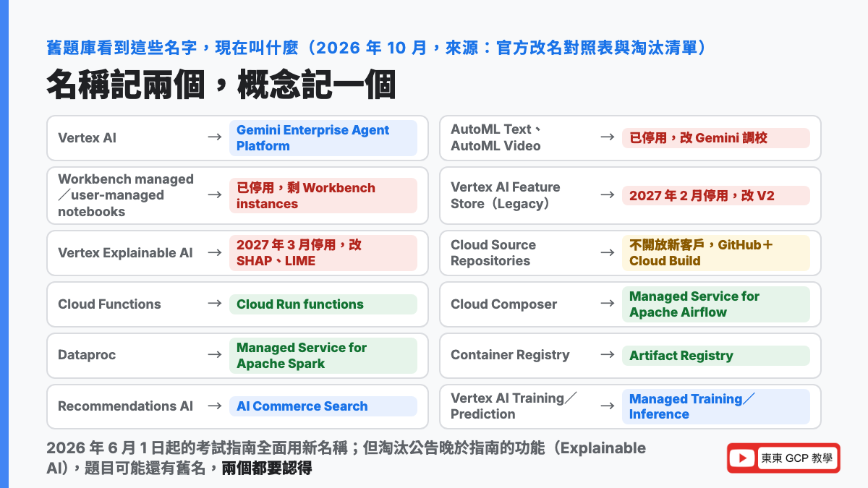Click the blue subtitle about 舊題庫 names

coord(376,48)
